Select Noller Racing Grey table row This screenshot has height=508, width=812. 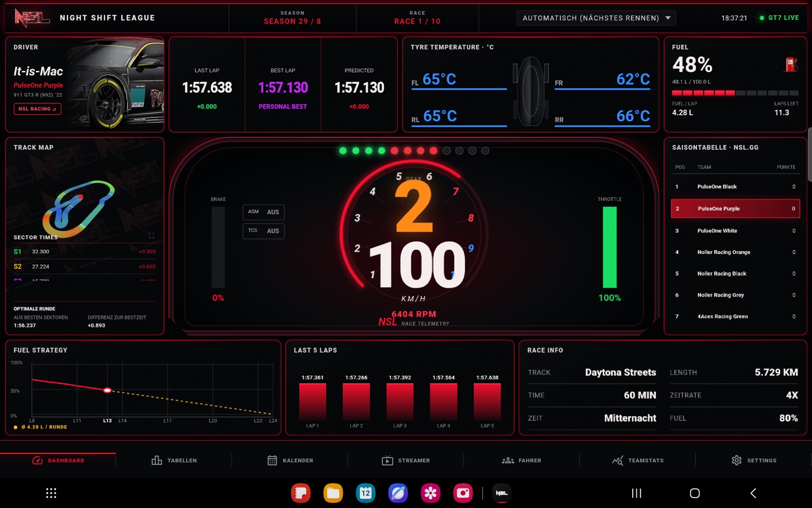pos(735,295)
